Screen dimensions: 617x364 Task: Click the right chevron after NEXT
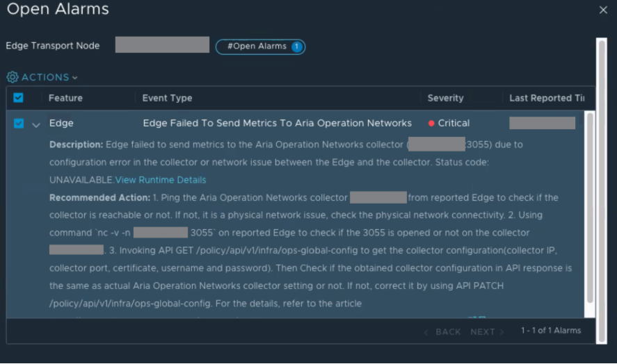tap(502, 332)
